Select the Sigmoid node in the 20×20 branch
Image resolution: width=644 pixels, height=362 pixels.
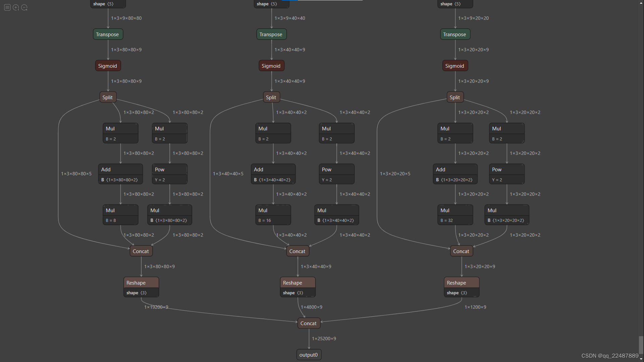tap(455, 66)
